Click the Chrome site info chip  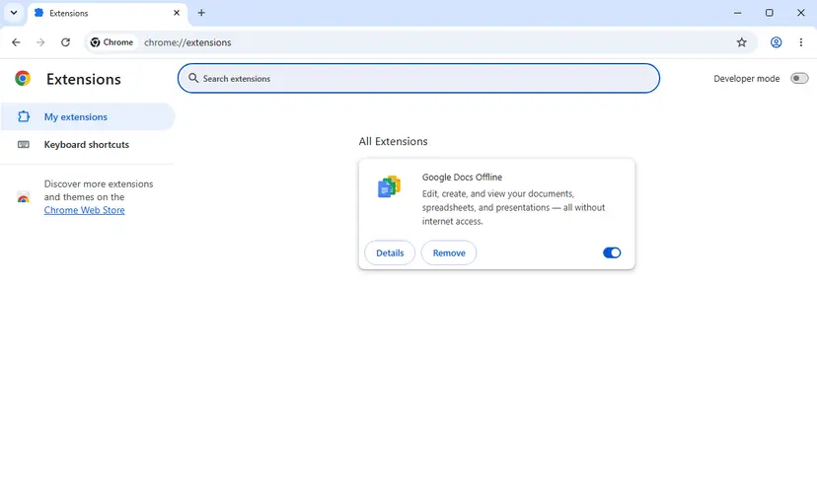tap(111, 42)
